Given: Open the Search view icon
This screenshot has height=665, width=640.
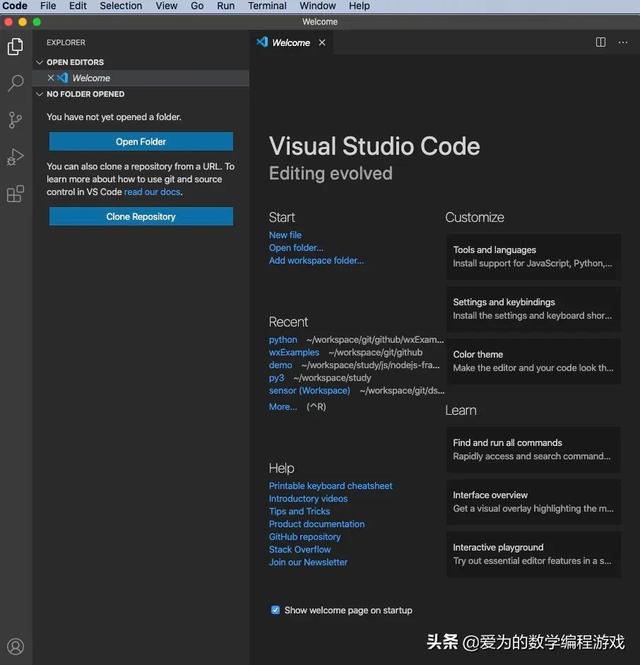Looking at the screenshot, I should tap(16, 83).
